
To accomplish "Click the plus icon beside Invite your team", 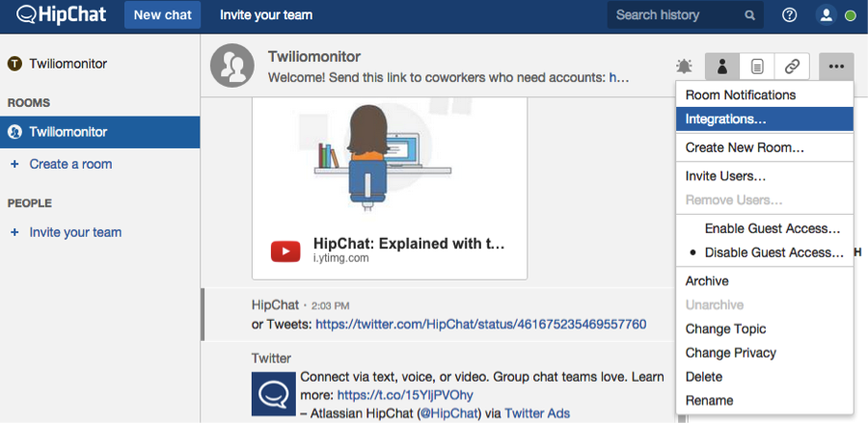I will (14, 233).
